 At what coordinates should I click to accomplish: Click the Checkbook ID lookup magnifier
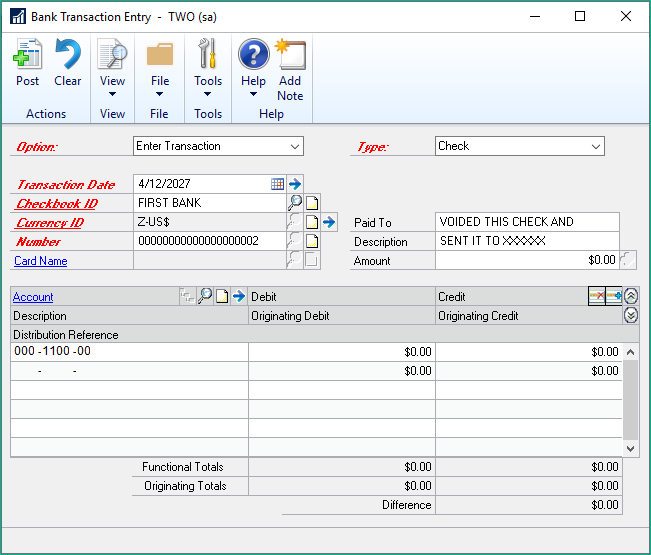tap(295, 203)
